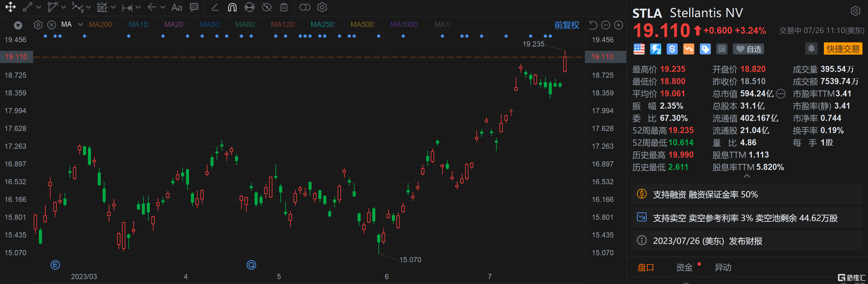Open chart toolbar settings gear

322,7
